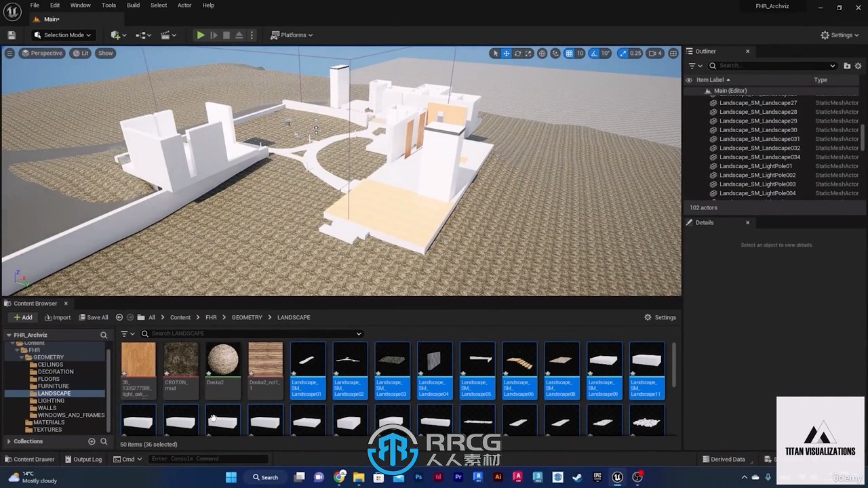The image size is (868, 488).
Task: Click the Add button in the Content Browser
Action: point(23,317)
